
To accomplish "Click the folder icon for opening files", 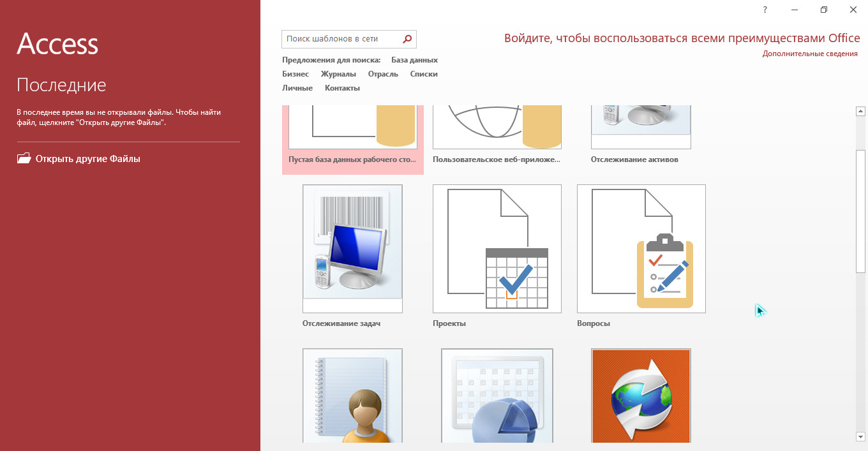I will tap(24, 159).
